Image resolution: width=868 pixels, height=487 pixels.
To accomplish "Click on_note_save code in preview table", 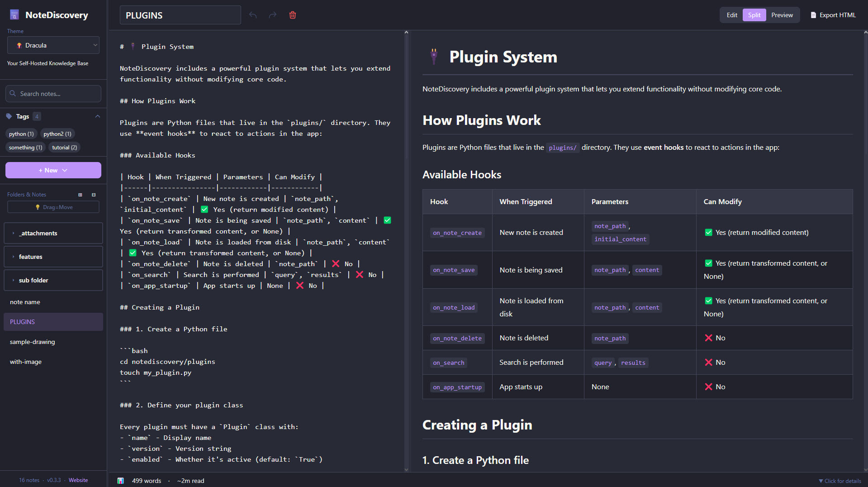I will [x=454, y=270].
